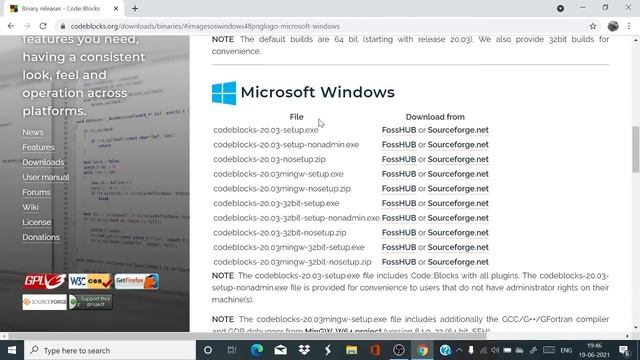Viewport: 640px width, 360px height.
Task: Click the Microsoft Windows logo
Action: [x=224, y=93]
